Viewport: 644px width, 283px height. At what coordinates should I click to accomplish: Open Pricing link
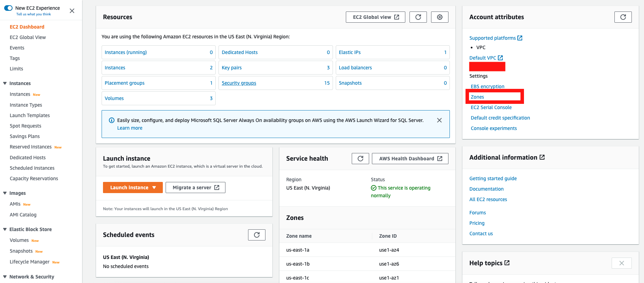[477, 223]
